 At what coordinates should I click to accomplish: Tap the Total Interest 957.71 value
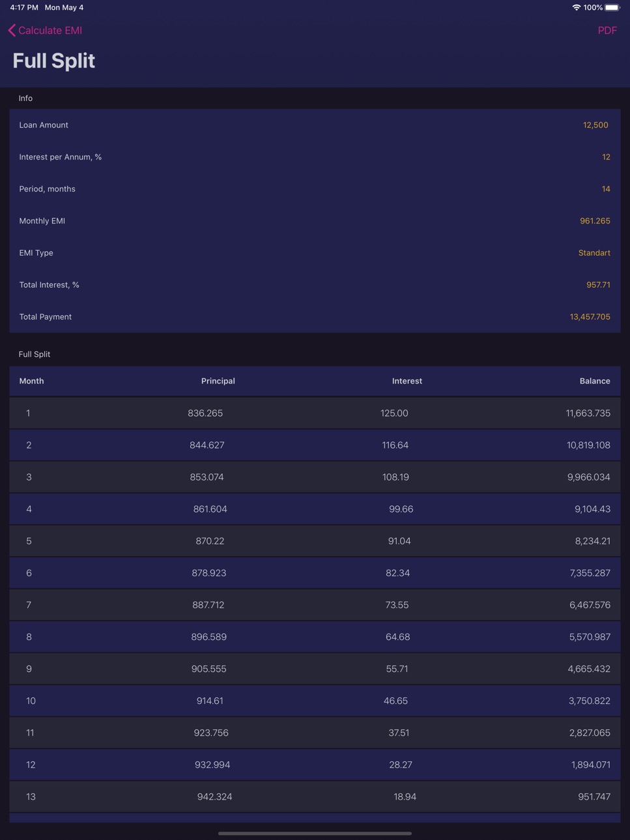tap(598, 285)
